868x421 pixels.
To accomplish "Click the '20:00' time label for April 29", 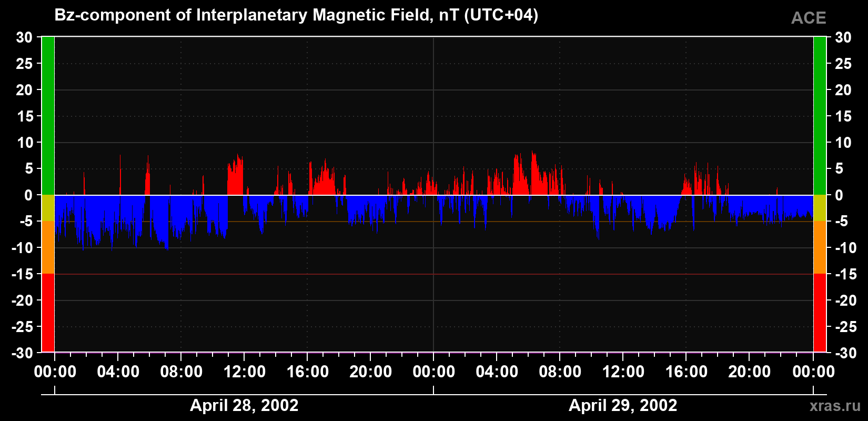I will [x=750, y=372].
